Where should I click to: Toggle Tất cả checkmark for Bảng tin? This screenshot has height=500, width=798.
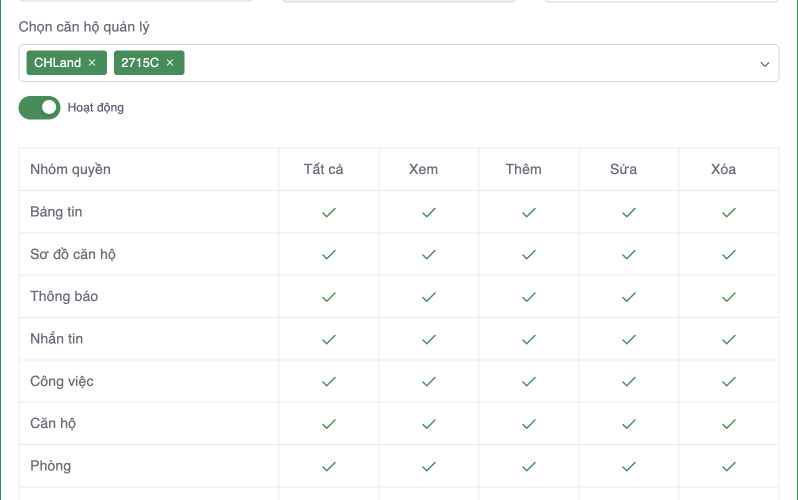(x=328, y=212)
